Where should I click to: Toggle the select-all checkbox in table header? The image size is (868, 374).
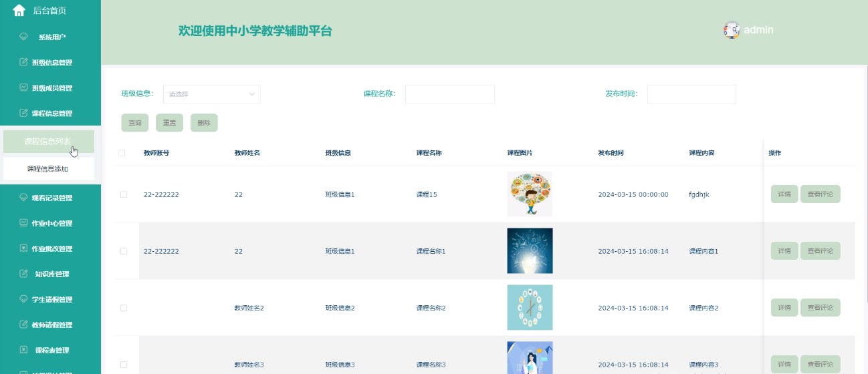click(x=122, y=153)
